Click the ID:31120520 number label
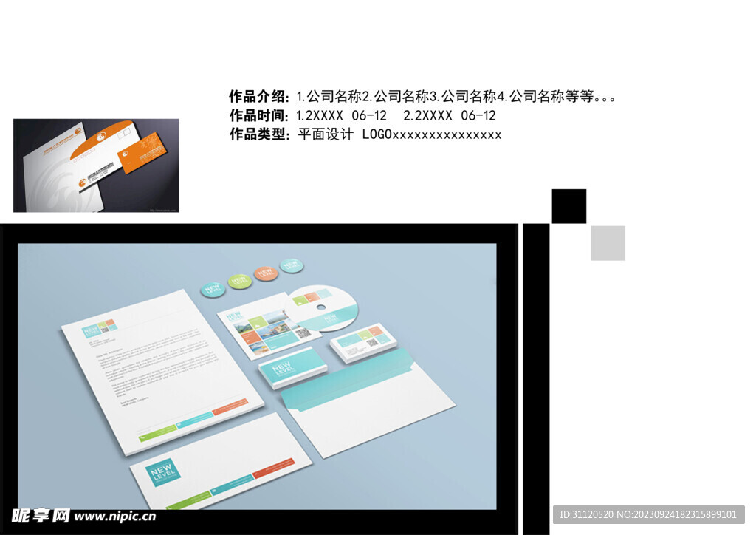This screenshot has height=535, width=756. point(648,515)
